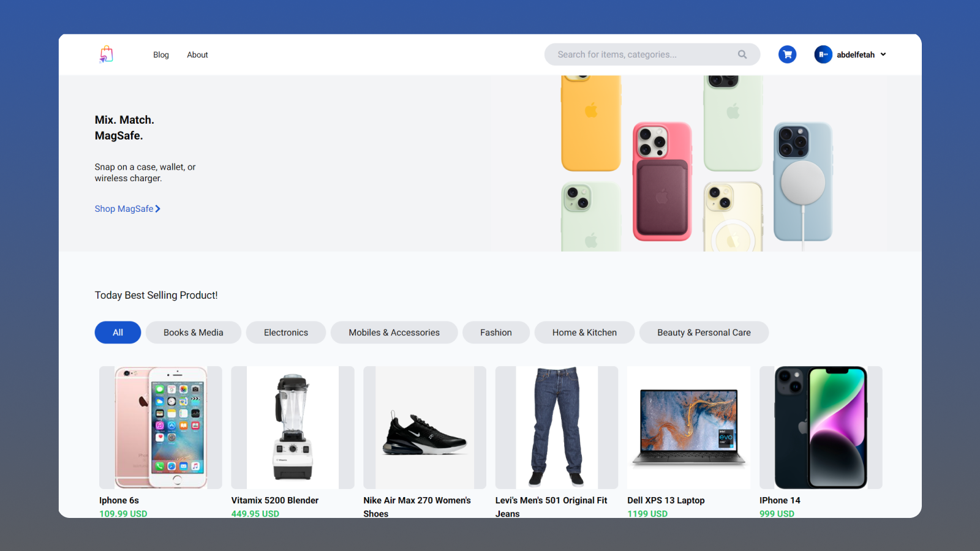Open the shopping cart

coord(787,54)
